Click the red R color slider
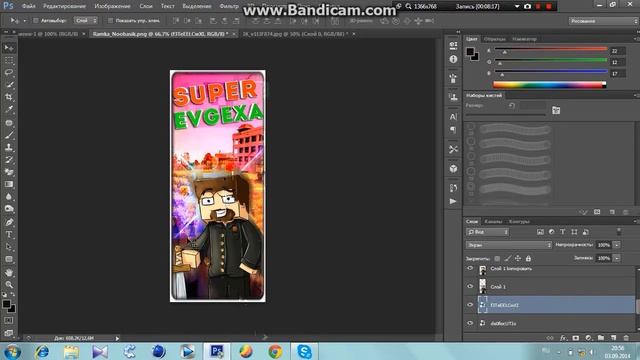This screenshot has height=360, width=640. [x=551, y=49]
